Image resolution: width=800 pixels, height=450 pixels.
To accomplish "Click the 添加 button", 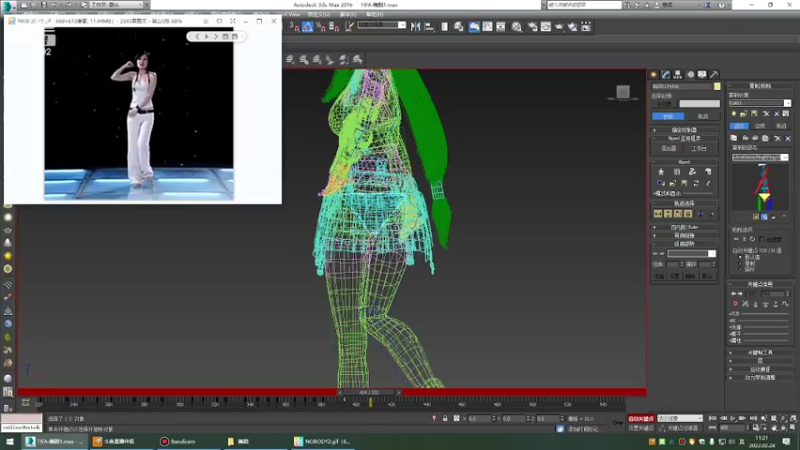I will 659,276.
